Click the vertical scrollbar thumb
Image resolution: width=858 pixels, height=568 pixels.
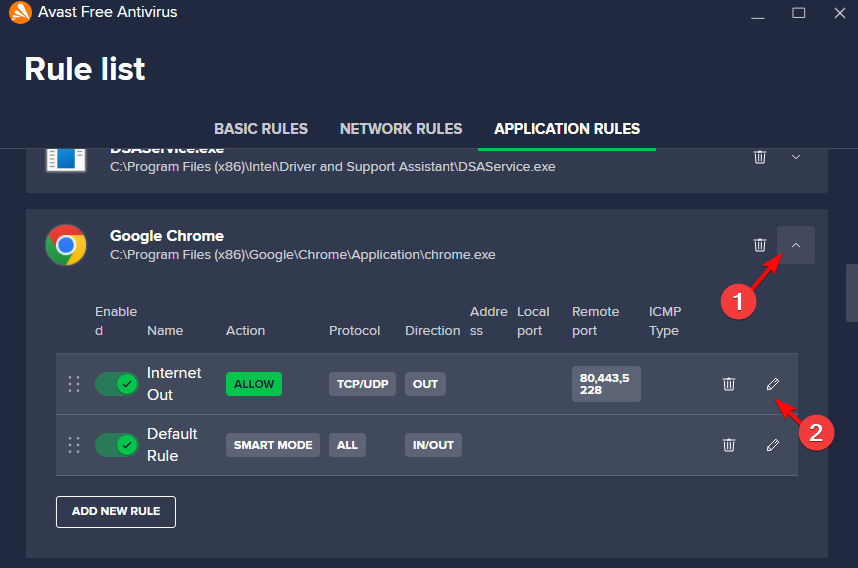(851, 293)
